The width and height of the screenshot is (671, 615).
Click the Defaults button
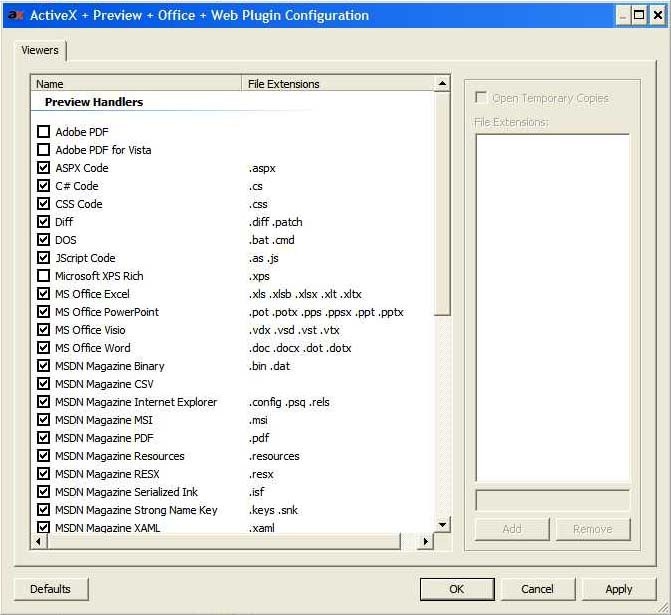point(51,589)
